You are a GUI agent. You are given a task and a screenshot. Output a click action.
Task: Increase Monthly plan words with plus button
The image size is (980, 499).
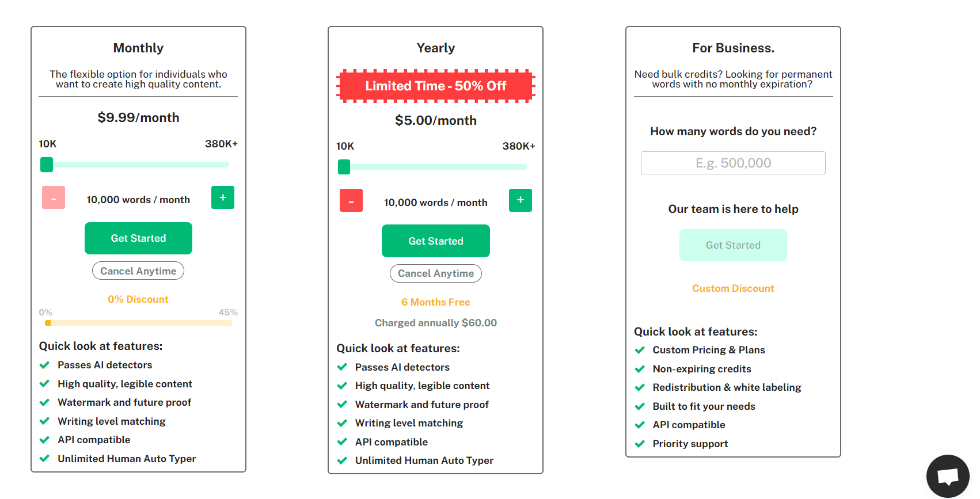tap(223, 197)
